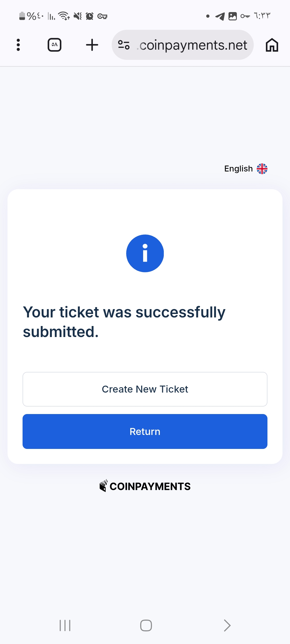Viewport: 290px width, 644px height.
Task: Open the browser three-dot menu
Action: pyautogui.click(x=18, y=45)
